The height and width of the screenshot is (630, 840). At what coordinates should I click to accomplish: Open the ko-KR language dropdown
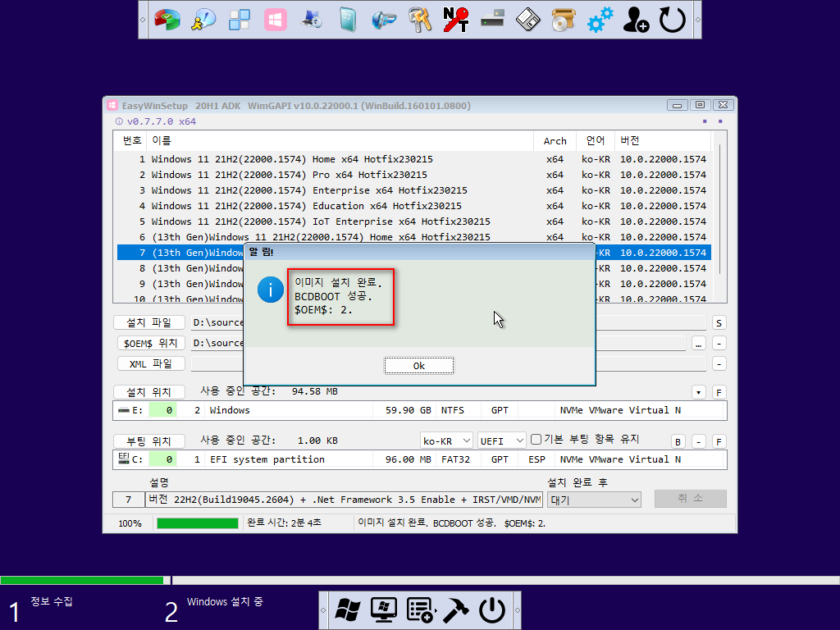pyautogui.click(x=446, y=441)
